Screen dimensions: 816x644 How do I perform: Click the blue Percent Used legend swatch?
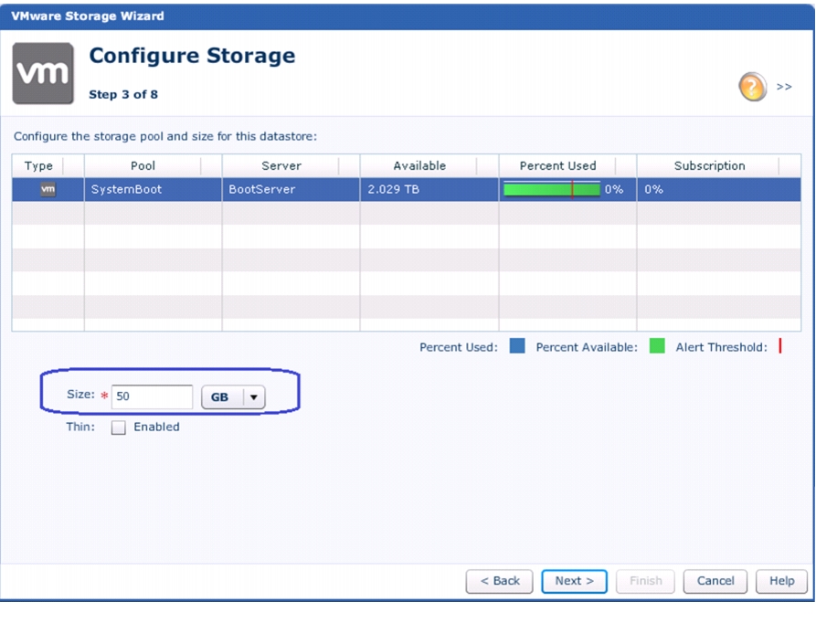click(517, 346)
